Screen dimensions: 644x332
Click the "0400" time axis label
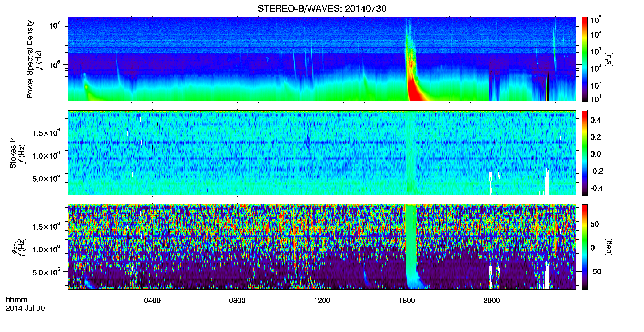152,300
